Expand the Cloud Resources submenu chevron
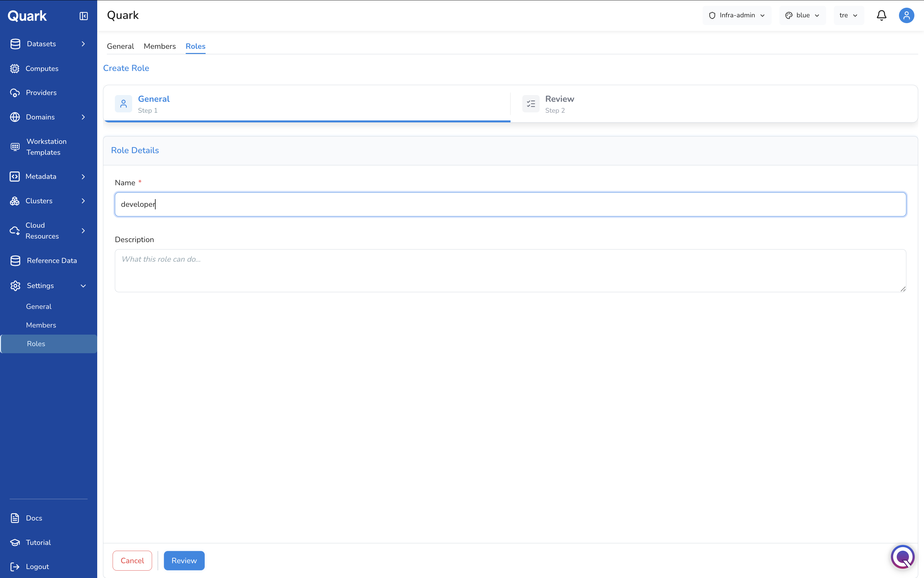924x578 pixels. click(83, 231)
